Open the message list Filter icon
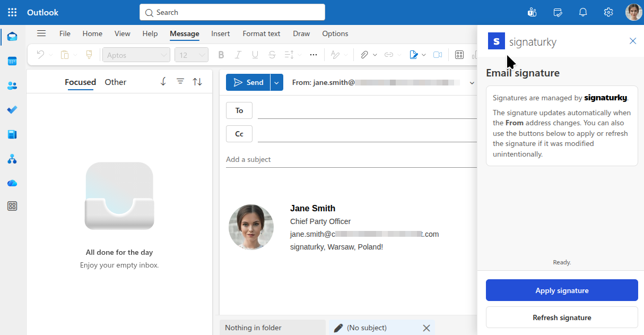Image resolution: width=644 pixels, height=335 pixels. click(180, 81)
